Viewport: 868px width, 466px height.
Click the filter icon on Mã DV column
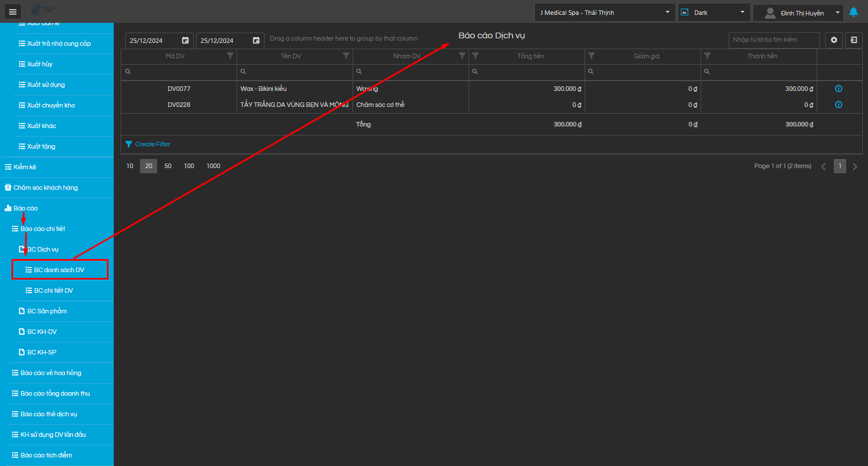230,56
